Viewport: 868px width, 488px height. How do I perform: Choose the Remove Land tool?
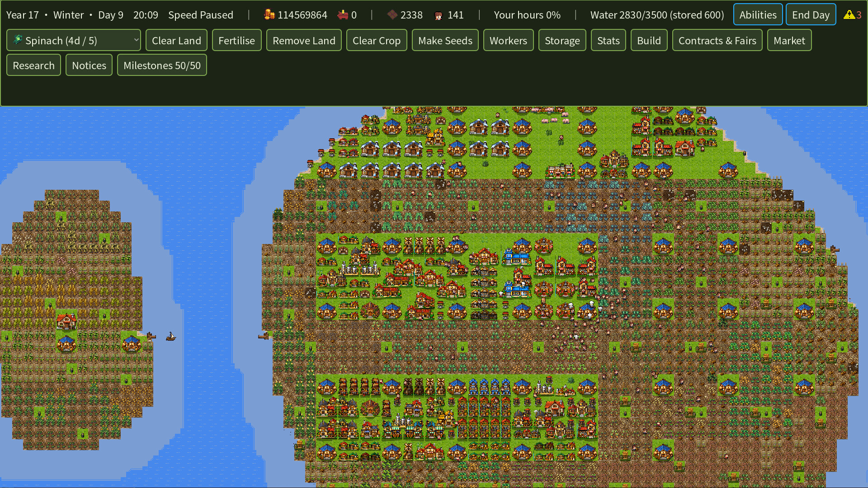click(x=304, y=41)
